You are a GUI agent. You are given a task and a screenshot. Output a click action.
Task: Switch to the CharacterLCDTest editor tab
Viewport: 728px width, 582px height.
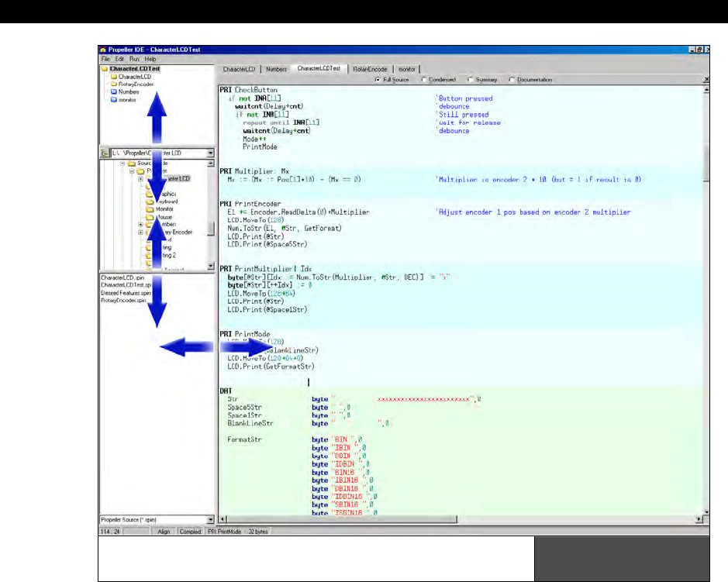click(319, 68)
